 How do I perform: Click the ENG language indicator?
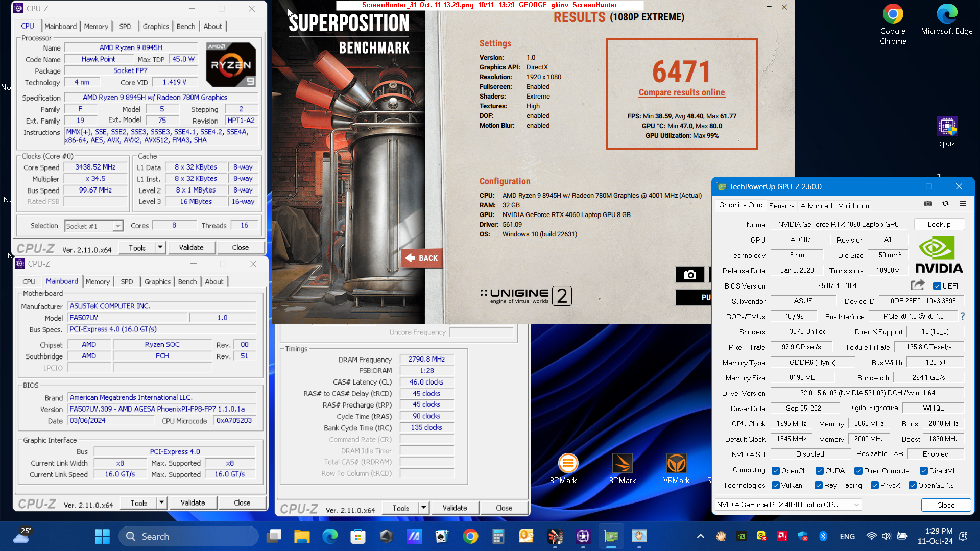[847, 536]
